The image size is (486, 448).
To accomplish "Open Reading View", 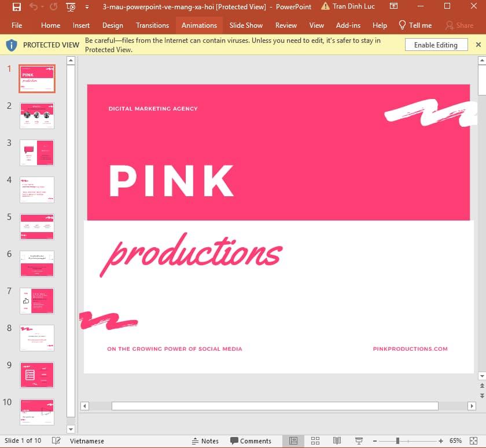I will (x=337, y=440).
